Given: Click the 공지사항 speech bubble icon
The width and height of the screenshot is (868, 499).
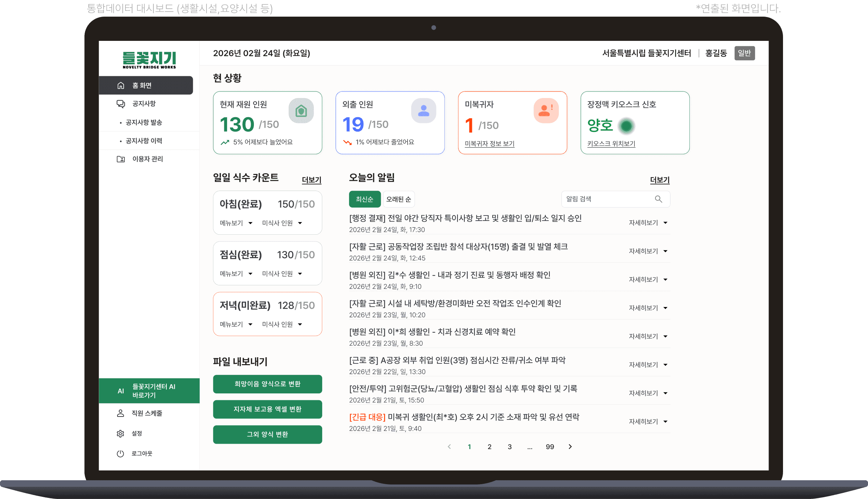Looking at the screenshot, I should (x=121, y=104).
